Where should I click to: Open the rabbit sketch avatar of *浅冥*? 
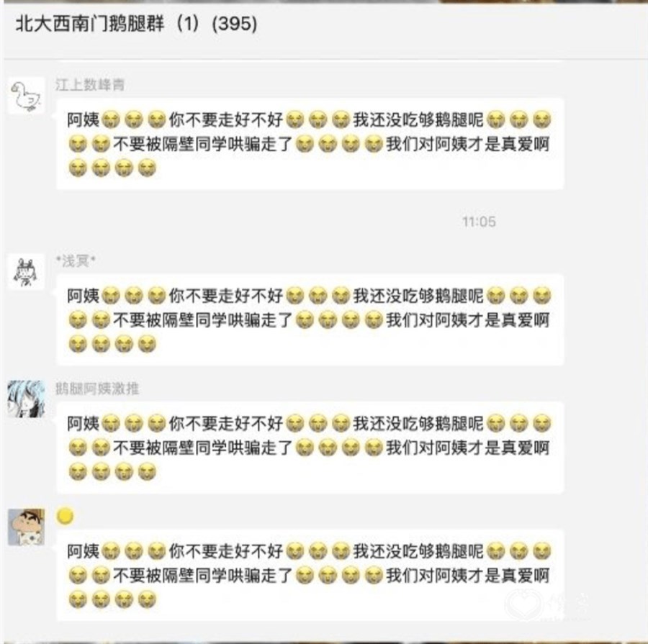[x=27, y=272]
